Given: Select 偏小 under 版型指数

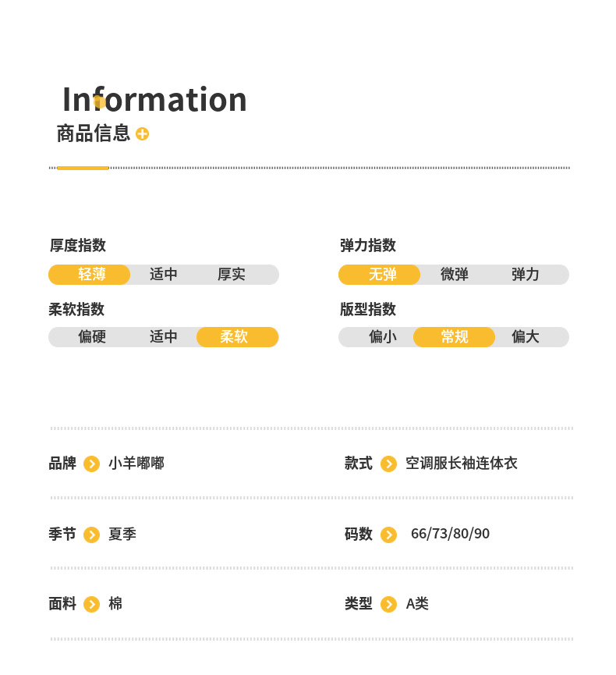Looking at the screenshot, I should pos(382,337).
